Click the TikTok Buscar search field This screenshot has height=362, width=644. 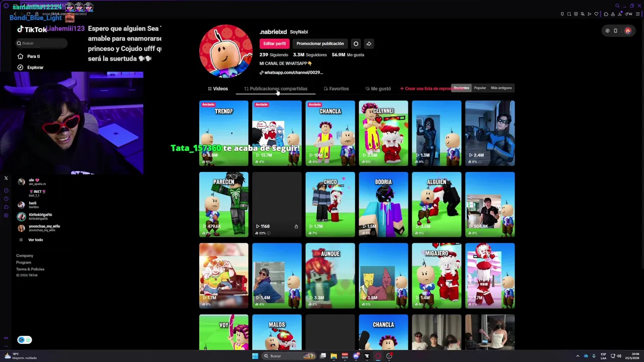41,43
